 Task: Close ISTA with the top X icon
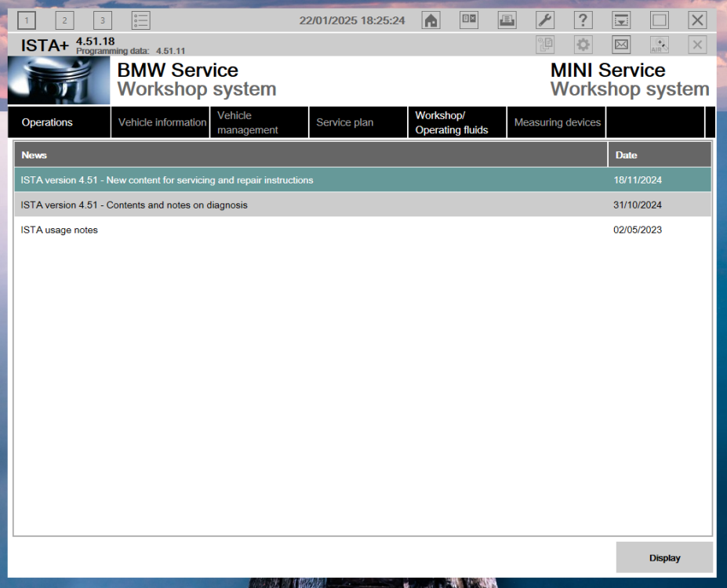[x=697, y=20]
